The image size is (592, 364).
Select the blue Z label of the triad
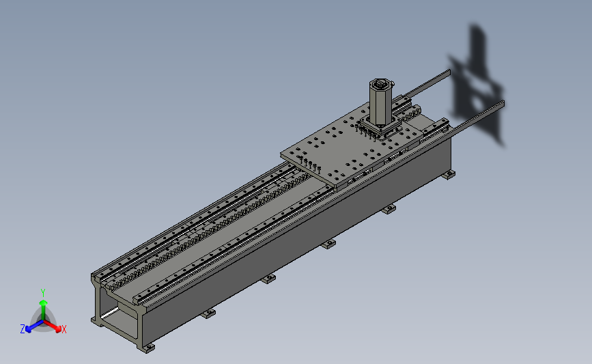coord(23,329)
